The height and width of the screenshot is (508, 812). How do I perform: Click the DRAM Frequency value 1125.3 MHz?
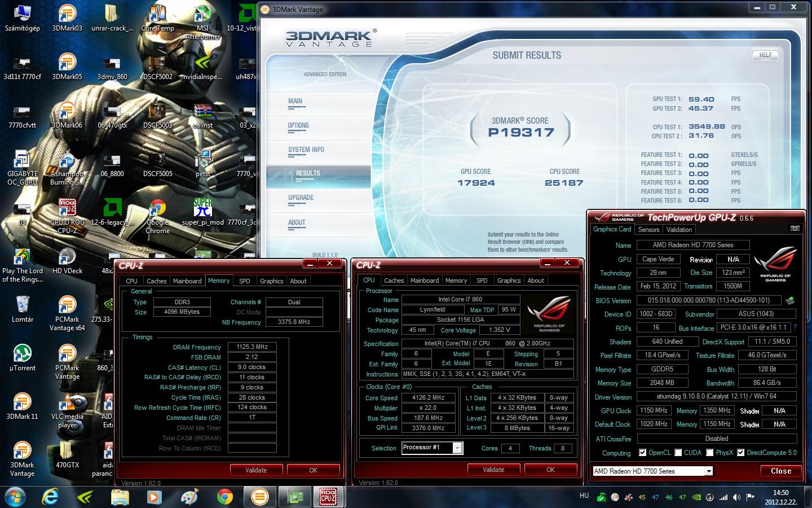coord(252,347)
